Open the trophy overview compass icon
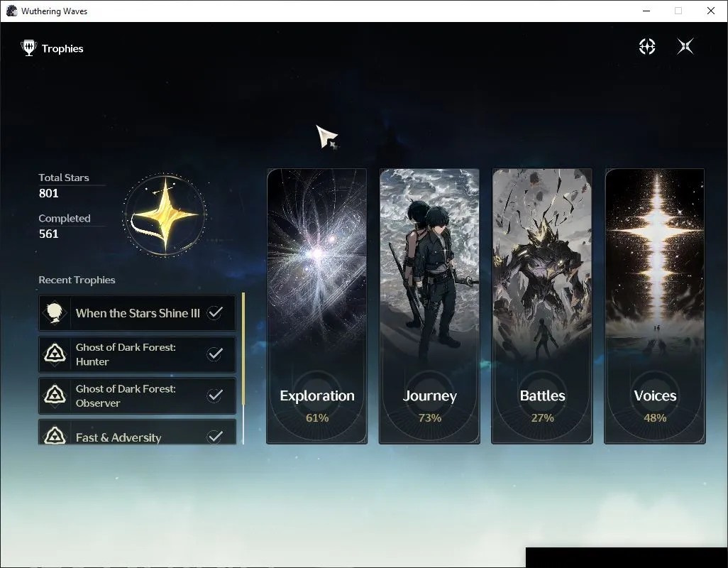The height and width of the screenshot is (568, 728). pos(647,46)
